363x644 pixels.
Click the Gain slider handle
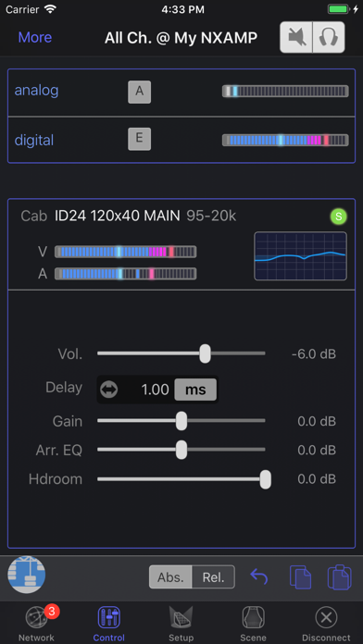pyautogui.click(x=181, y=421)
